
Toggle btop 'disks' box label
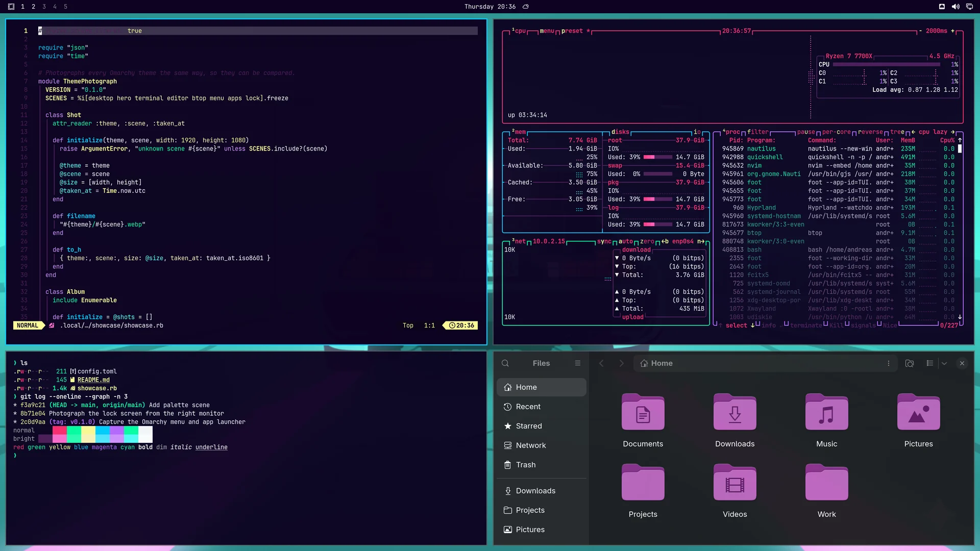coord(620,132)
